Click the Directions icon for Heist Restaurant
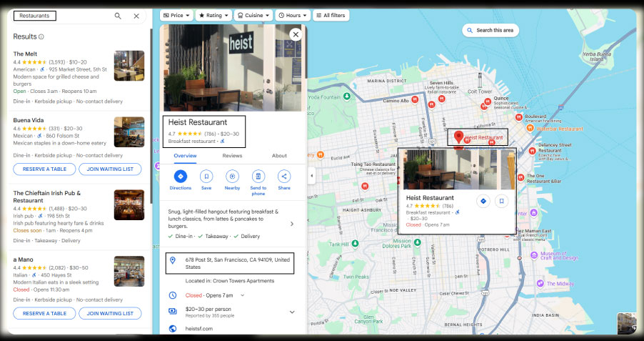Screen dimensions: 644x341 pyautogui.click(x=180, y=177)
